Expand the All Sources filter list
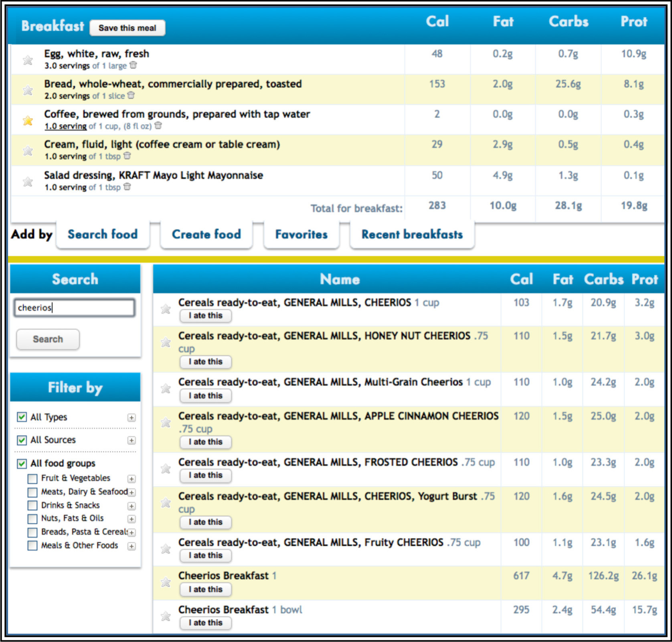 [132, 440]
